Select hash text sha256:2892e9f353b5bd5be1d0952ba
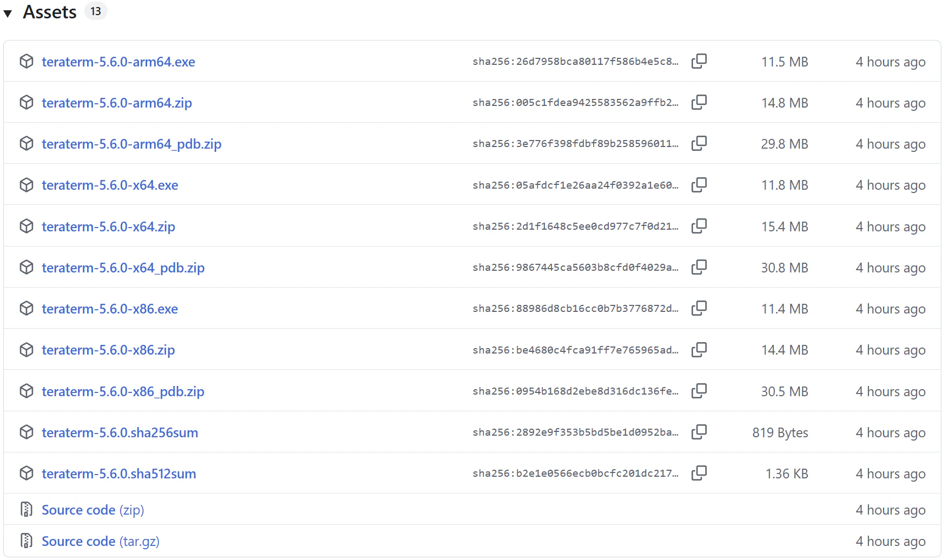Screen dimensions: 943x560 click(x=575, y=432)
